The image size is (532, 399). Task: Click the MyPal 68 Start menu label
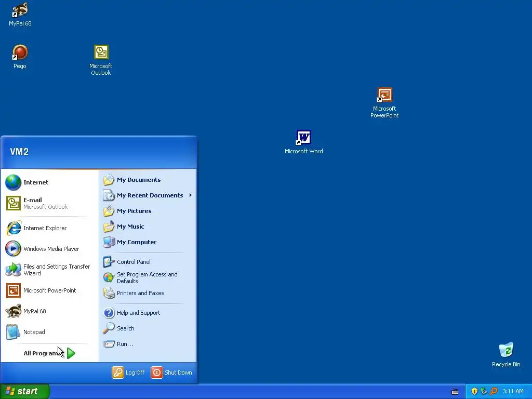click(35, 311)
